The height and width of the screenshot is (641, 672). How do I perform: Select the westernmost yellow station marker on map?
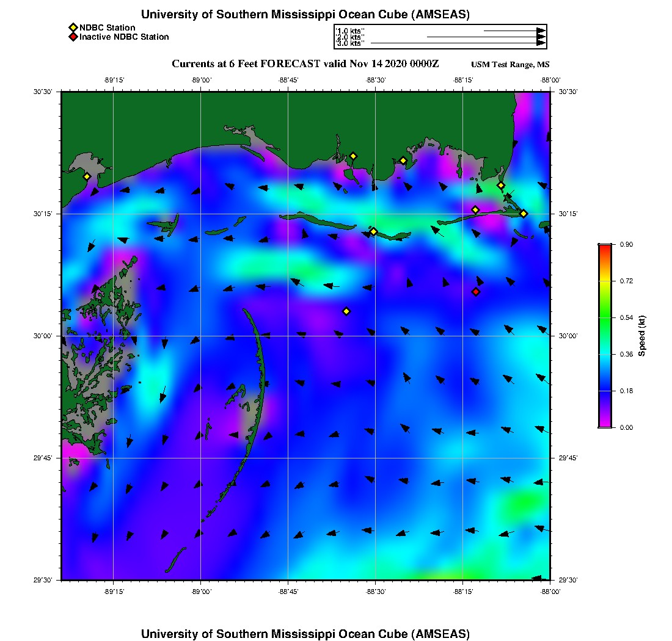tap(87, 176)
